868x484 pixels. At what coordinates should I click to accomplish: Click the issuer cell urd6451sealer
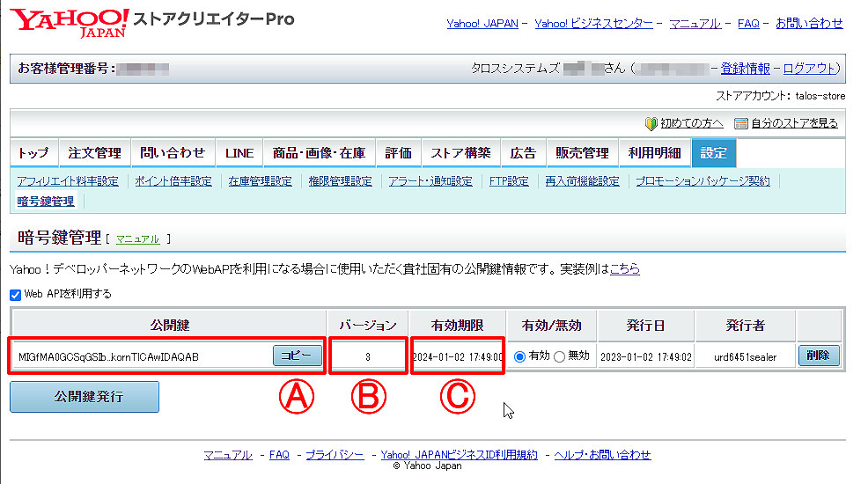[x=745, y=357]
